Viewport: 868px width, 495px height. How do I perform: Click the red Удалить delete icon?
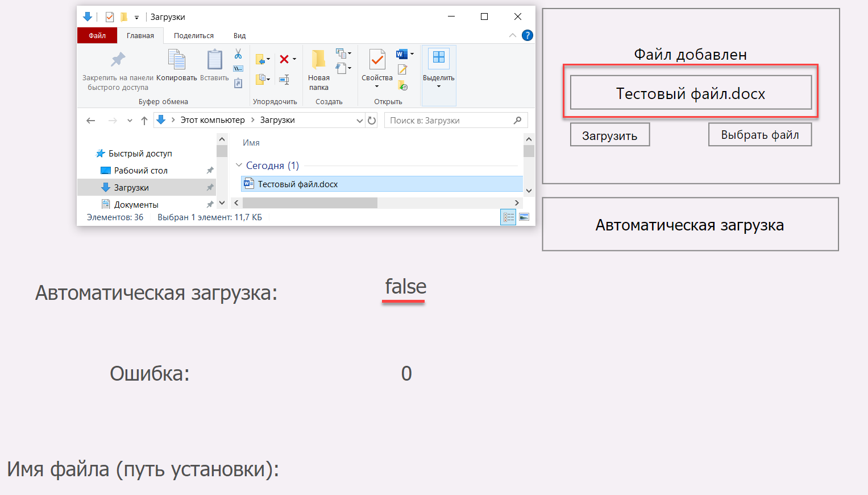[x=284, y=58]
